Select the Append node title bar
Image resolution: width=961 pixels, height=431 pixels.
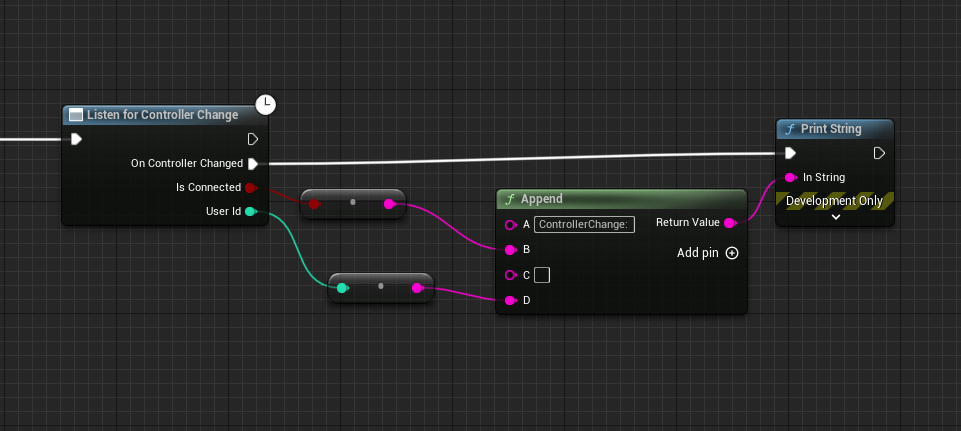[620, 199]
